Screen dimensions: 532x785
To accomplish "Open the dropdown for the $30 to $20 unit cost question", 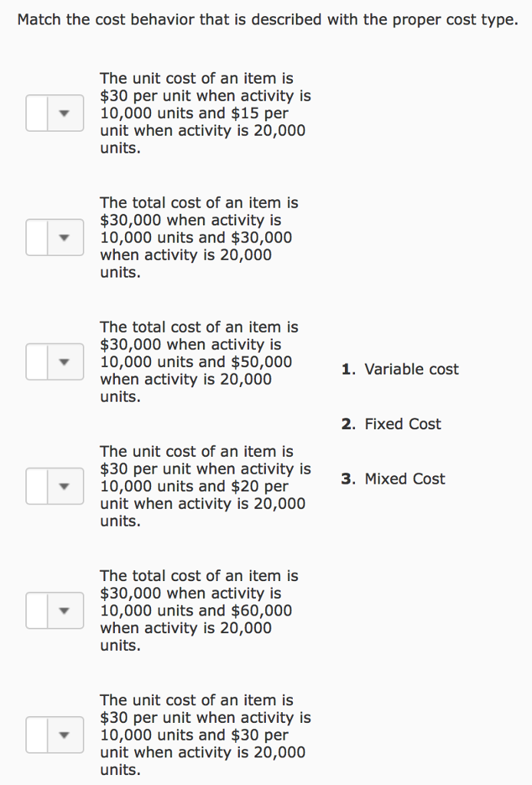I will pos(54,485).
